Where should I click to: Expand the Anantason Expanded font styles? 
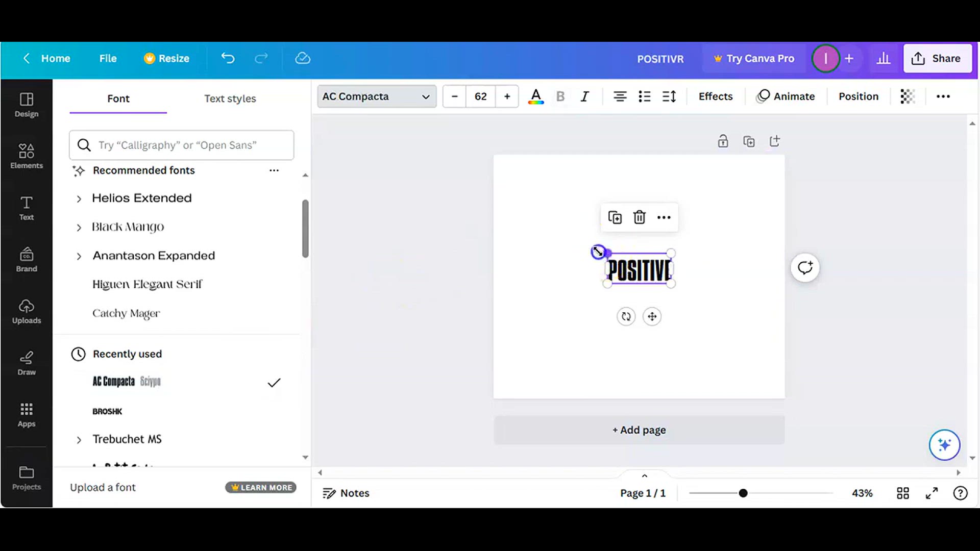79,256
